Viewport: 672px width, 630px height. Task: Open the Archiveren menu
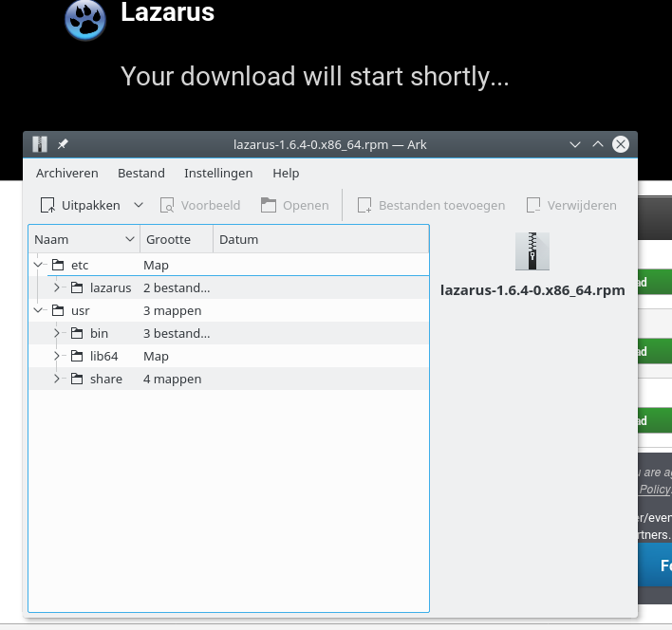66,173
